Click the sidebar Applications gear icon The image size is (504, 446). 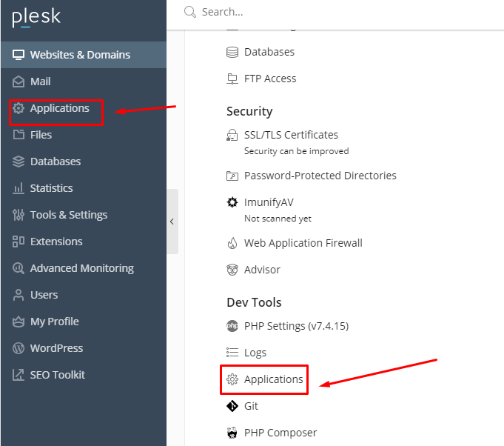tap(19, 108)
